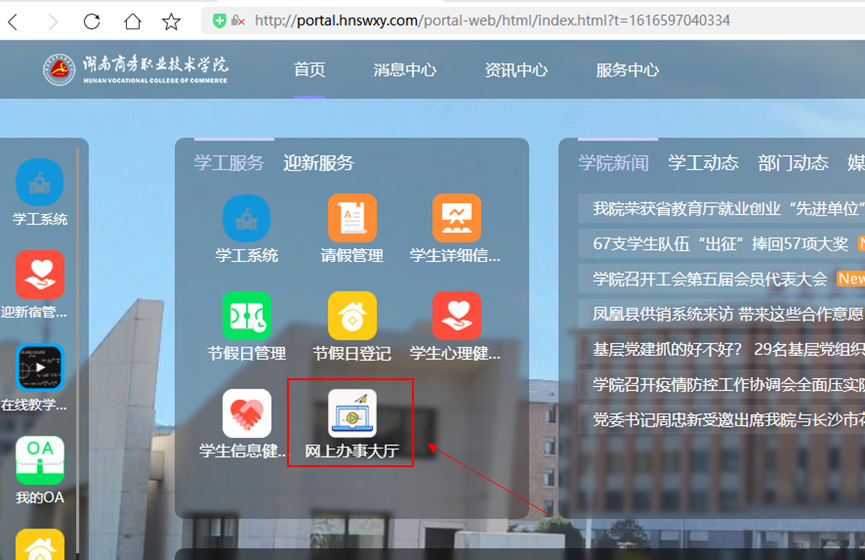Bookmark page with the star icon
This screenshot has height=560, width=865.
171,21
